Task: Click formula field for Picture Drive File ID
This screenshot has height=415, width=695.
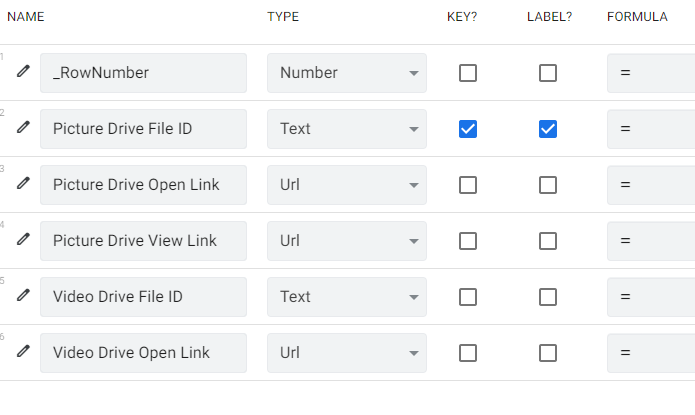Action: tap(651, 129)
